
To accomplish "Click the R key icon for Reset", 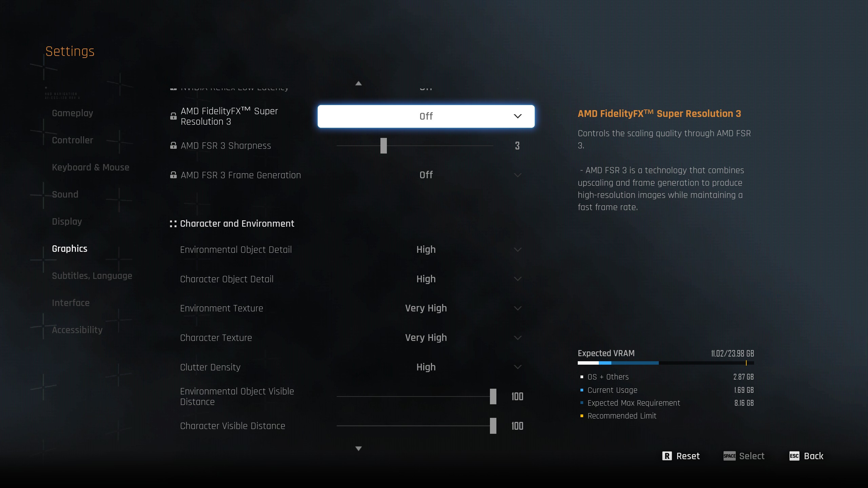I will 667,456.
